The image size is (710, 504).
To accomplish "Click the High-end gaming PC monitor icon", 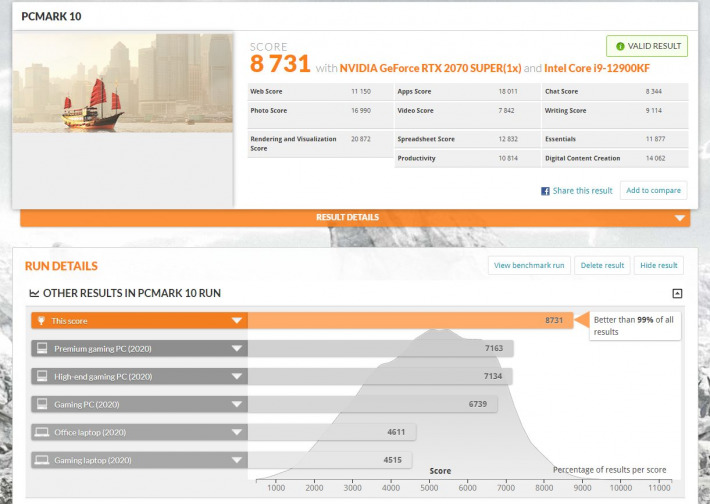I will pos(41,377).
